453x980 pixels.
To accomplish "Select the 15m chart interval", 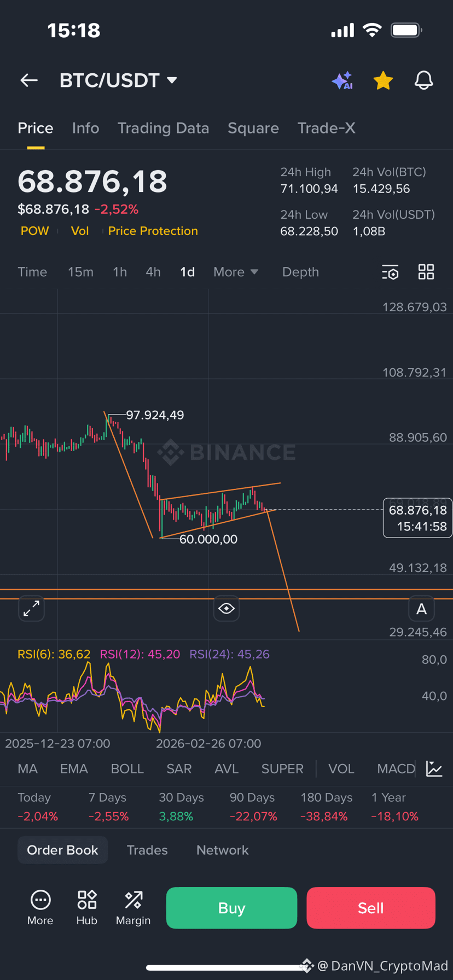I will tap(80, 272).
